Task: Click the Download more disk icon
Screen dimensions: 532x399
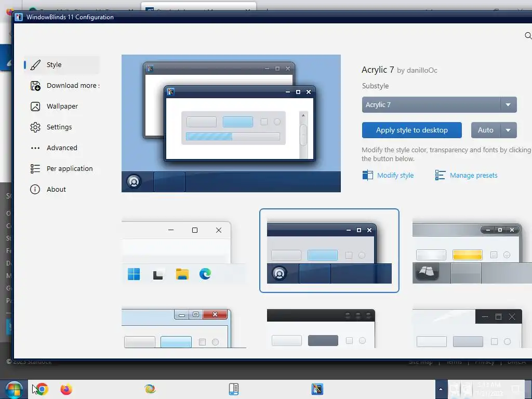Action: [35, 86]
